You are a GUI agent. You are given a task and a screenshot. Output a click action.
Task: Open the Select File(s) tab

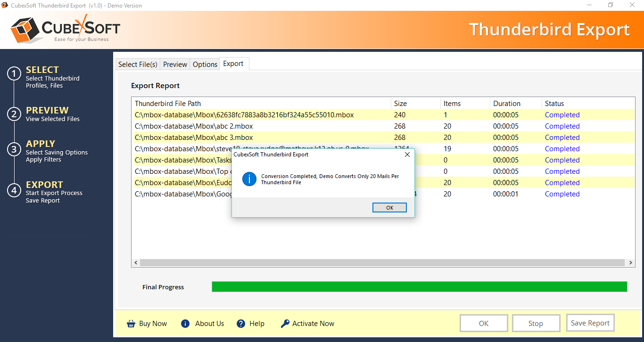click(138, 65)
